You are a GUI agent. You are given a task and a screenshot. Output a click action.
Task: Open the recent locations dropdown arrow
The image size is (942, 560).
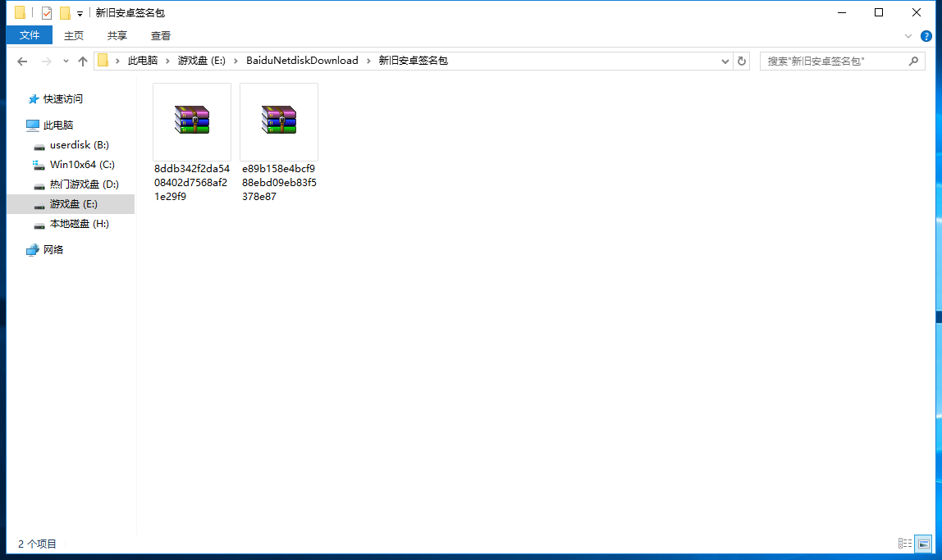click(66, 61)
